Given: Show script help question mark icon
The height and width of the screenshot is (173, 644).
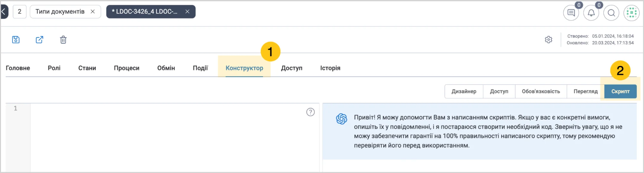Looking at the screenshot, I should pos(310,112).
